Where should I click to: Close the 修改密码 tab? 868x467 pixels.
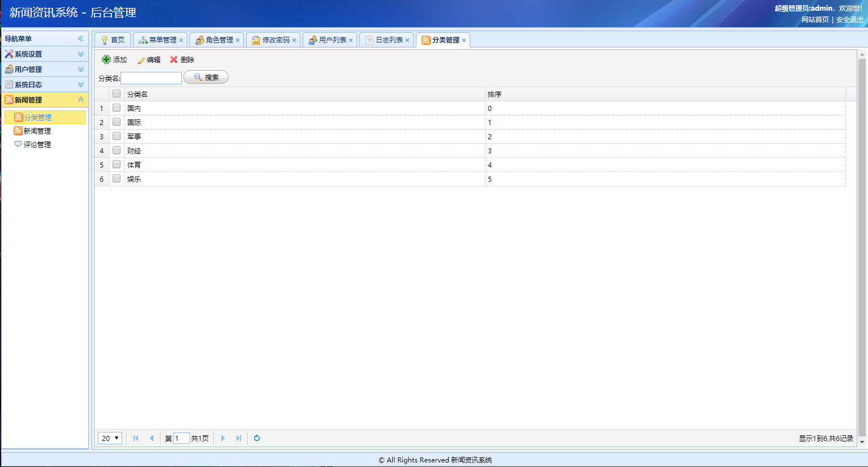(x=294, y=40)
